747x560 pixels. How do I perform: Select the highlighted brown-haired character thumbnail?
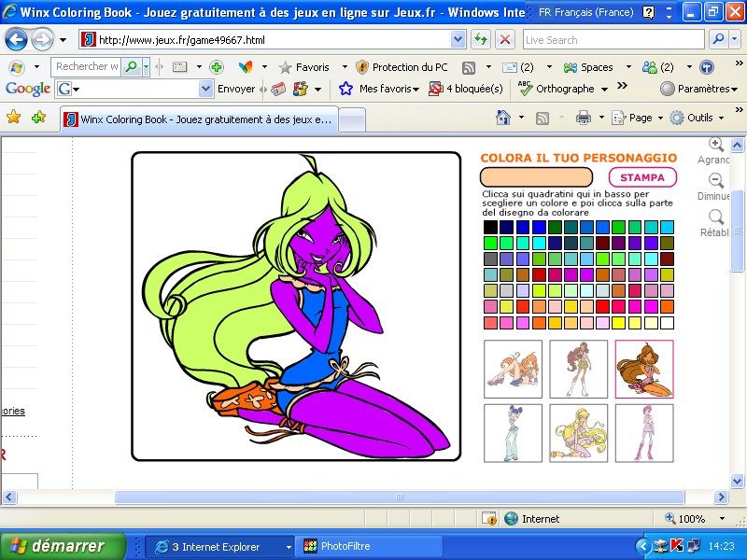point(643,369)
